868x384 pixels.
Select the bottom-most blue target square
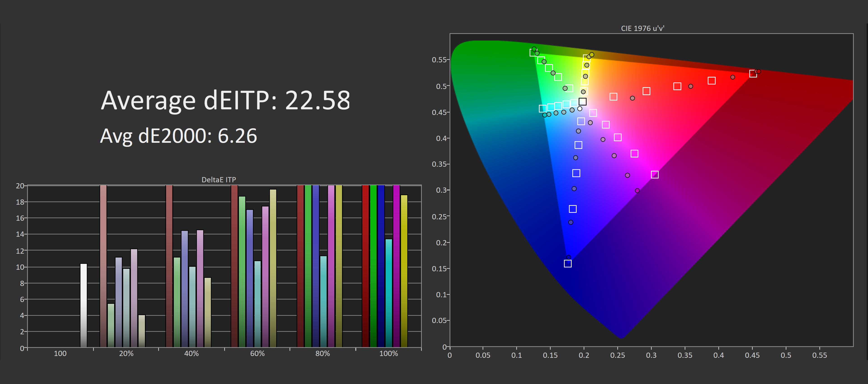pyautogui.click(x=568, y=263)
